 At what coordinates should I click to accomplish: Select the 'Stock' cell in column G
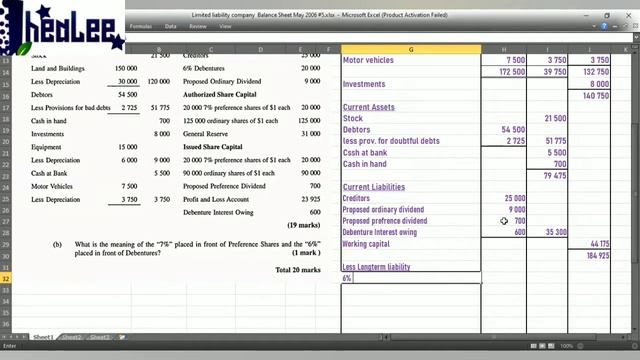tap(411, 118)
